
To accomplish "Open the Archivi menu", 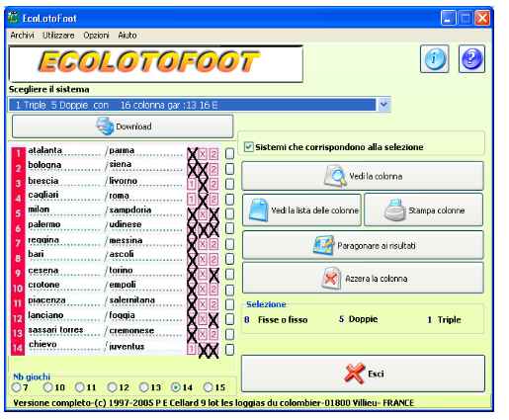I will (22, 35).
